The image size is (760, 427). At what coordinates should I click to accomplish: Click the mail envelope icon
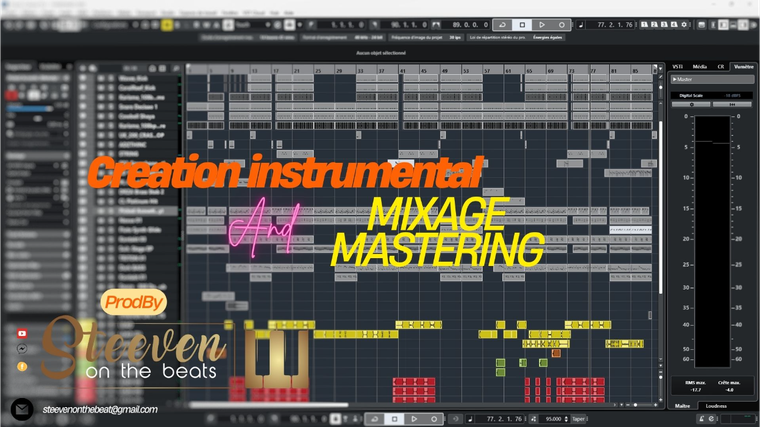click(x=22, y=410)
